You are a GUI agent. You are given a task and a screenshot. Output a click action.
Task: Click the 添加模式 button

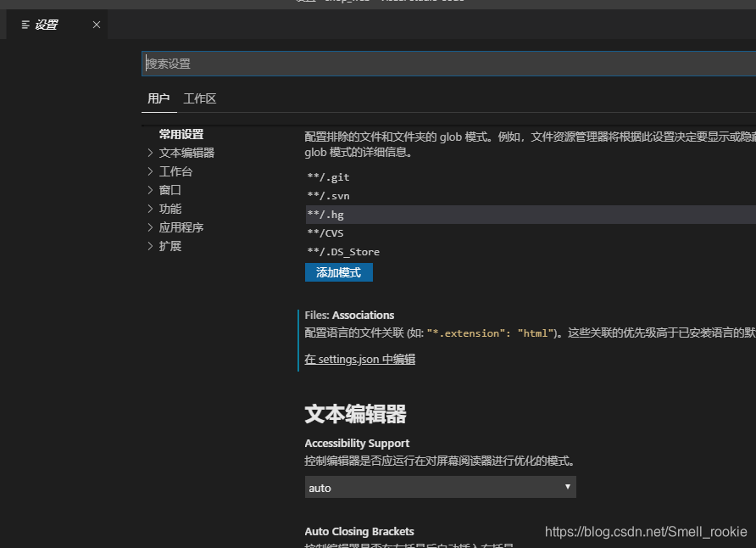click(x=338, y=272)
